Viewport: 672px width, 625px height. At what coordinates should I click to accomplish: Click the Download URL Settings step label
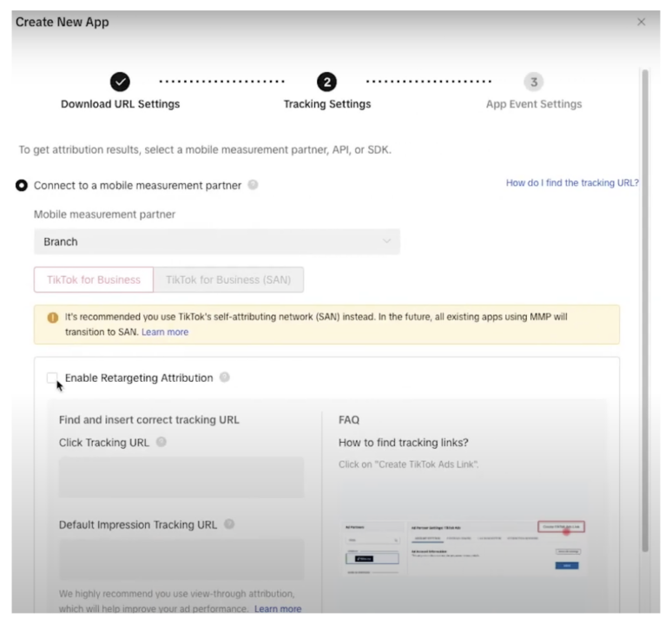coord(120,104)
